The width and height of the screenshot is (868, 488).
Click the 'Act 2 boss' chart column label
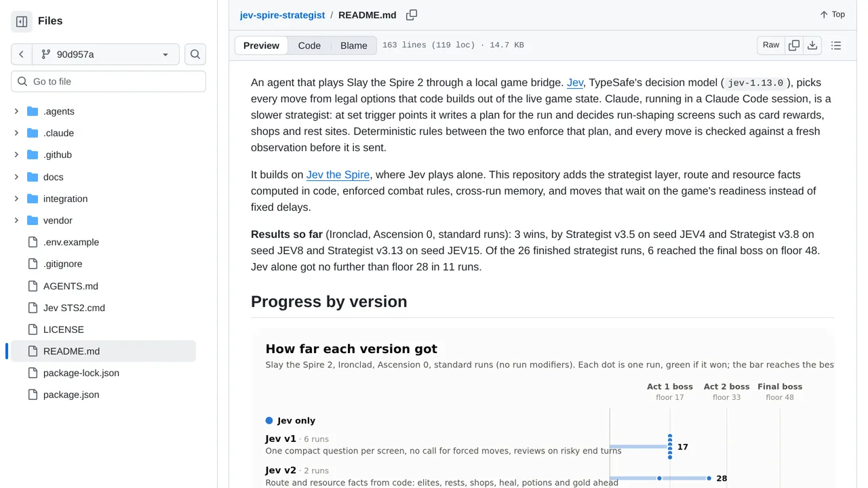coord(727,386)
